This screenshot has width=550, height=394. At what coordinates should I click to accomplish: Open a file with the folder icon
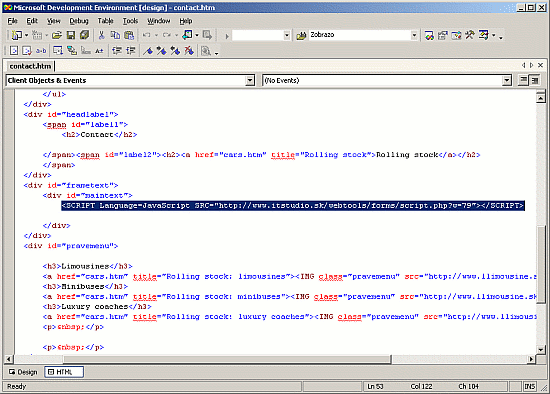pyautogui.click(x=57, y=35)
